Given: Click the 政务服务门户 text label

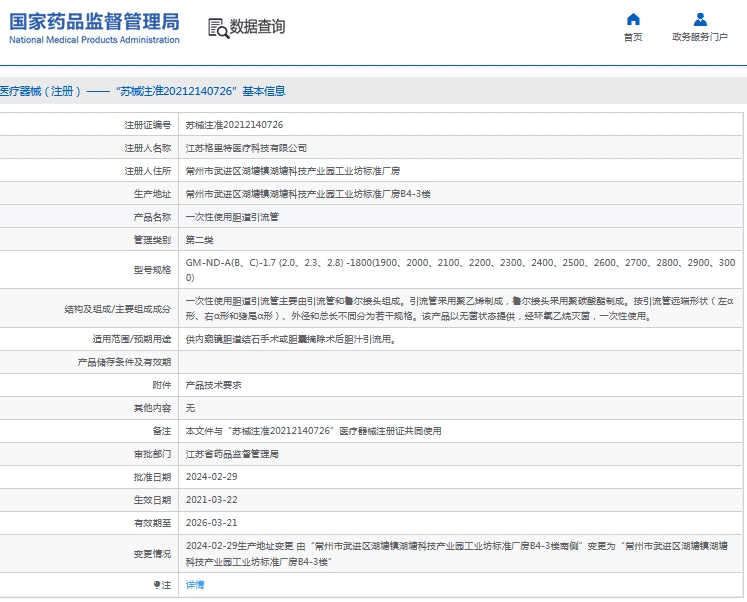Looking at the screenshot, I should (x=700, y=37).
